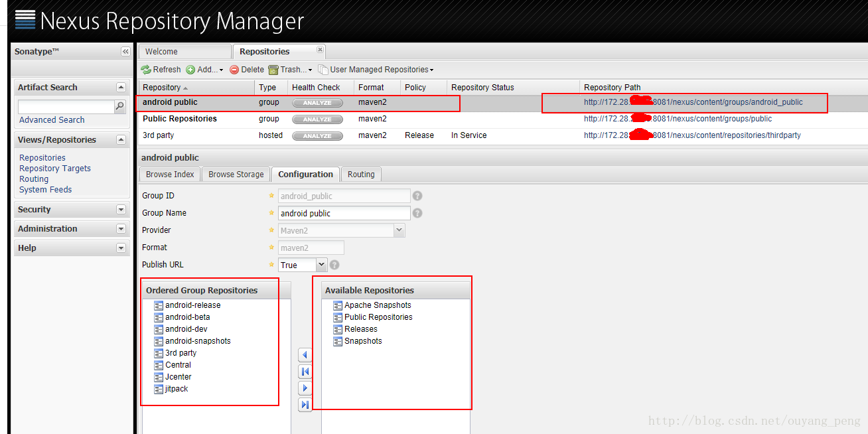This screenshot has width=868, height=434.
Task: Click the Apache Snapshots repository icon
Action: (x=338, y=305)
